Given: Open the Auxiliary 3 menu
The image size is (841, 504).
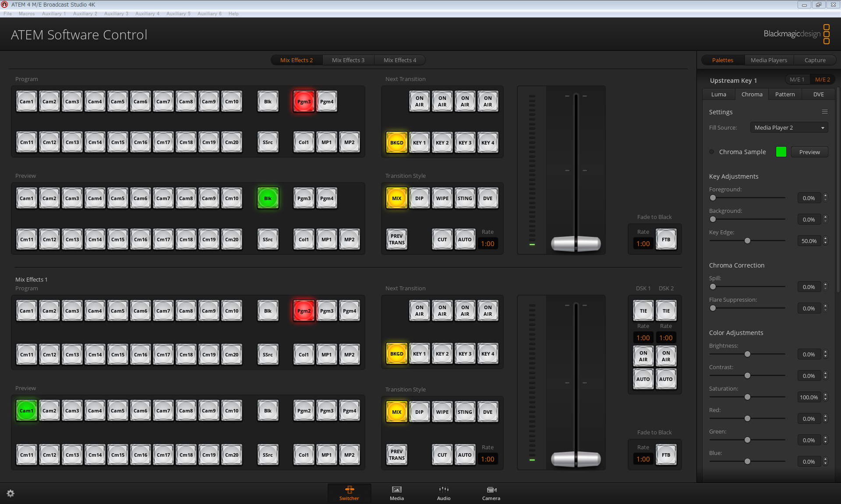Looking at the screenshot, I should (x=116, y=14).
